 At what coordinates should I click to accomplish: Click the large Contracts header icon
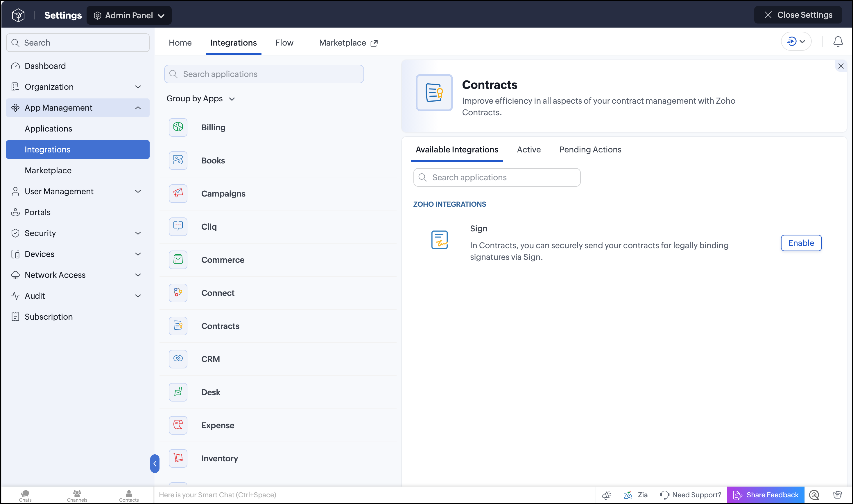[434, 93]
